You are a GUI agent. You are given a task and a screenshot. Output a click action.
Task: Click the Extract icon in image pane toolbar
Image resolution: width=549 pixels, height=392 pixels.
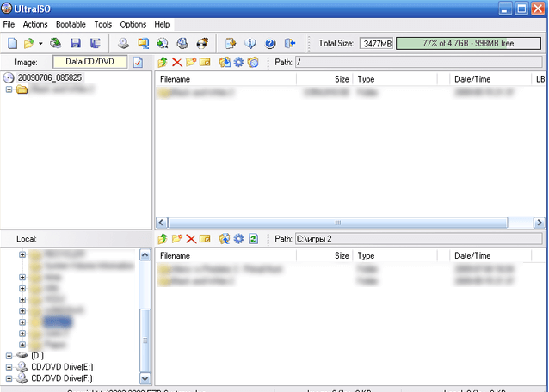[x=225, y=63]
